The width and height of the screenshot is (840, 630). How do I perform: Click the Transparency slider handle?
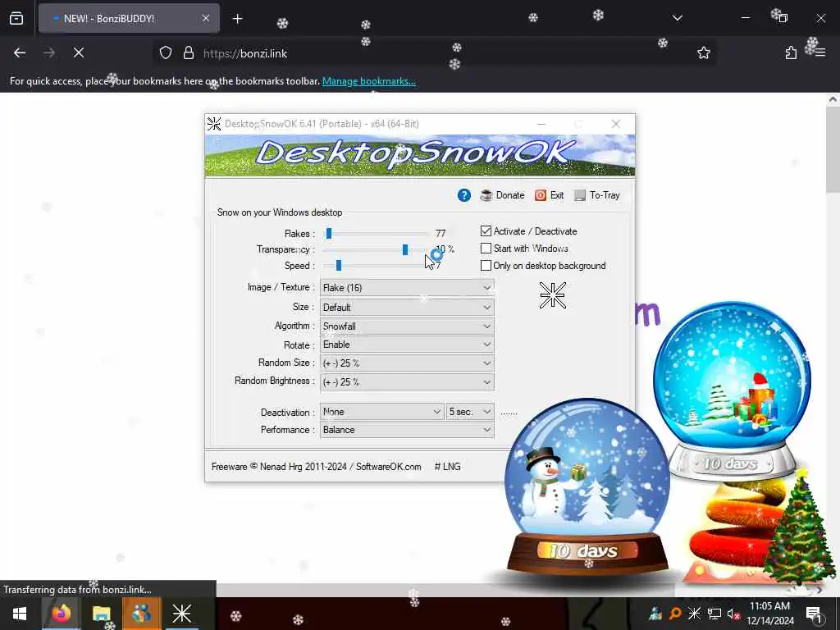405,249
